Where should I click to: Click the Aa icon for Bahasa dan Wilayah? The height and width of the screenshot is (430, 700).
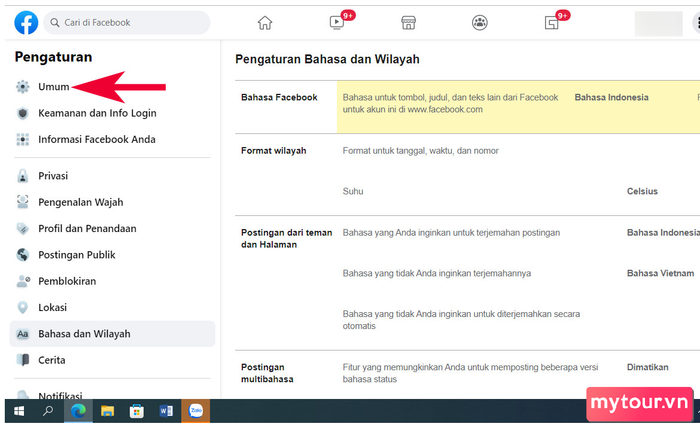tap(22, 334)
